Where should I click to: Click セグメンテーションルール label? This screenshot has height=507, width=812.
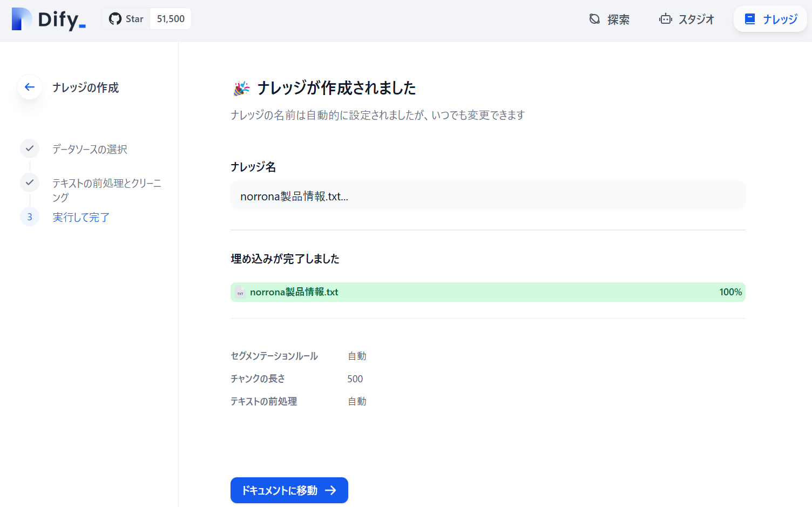pyautogui.click(x=274, y=356)
